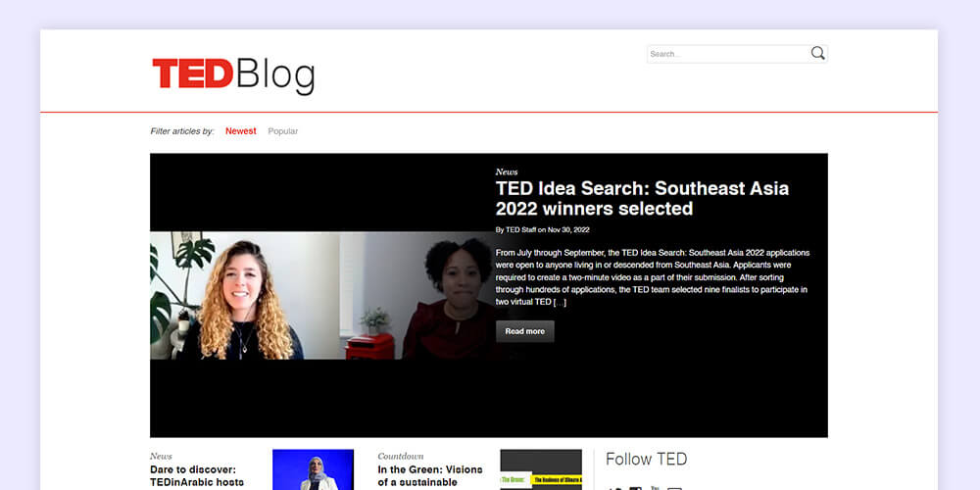Click the Countdown category label

click(x=401, y=457)
